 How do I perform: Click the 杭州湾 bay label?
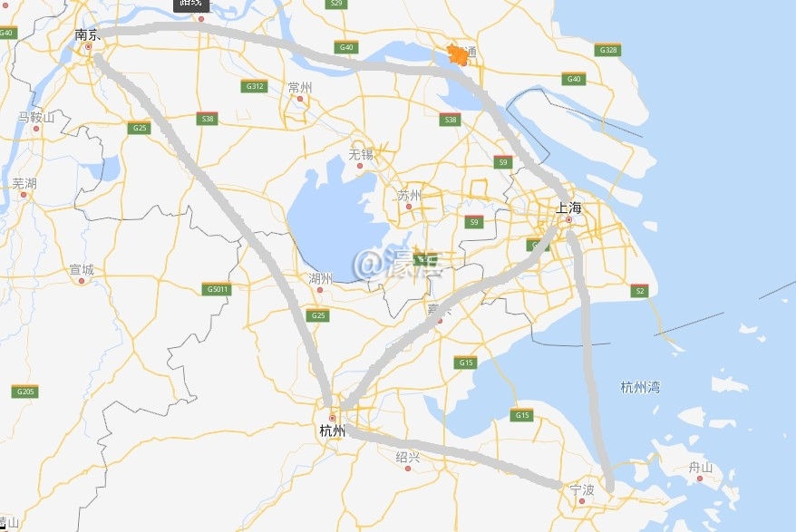coord(640,387)
